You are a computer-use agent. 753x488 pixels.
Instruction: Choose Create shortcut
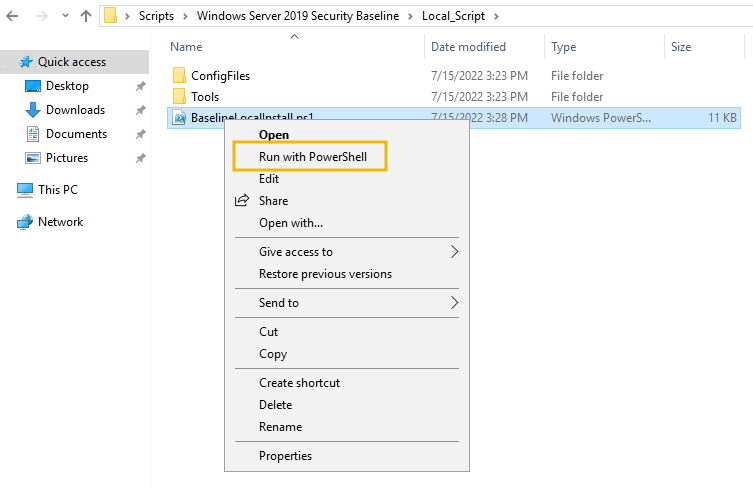pos(299,383)
